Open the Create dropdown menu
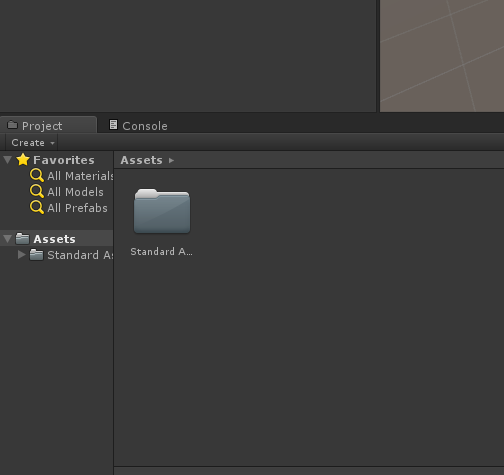 [x=32, y=143]
